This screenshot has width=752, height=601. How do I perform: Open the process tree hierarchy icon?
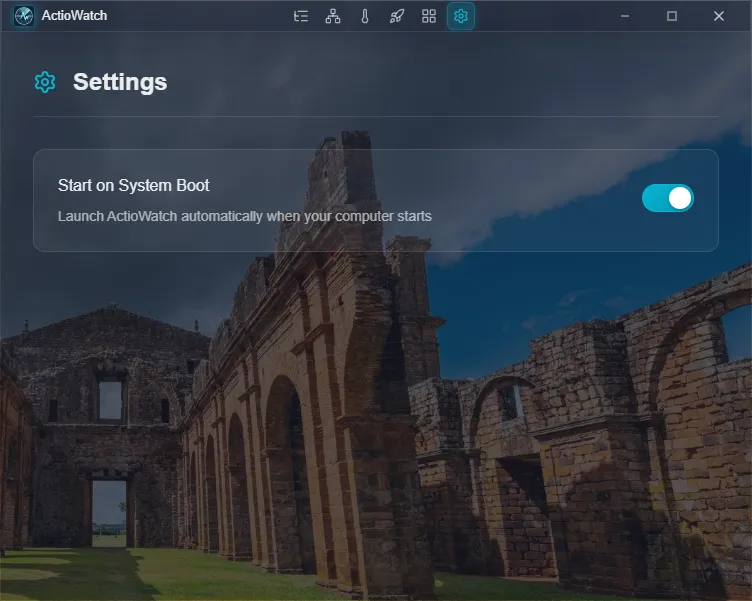click(333, 16)
